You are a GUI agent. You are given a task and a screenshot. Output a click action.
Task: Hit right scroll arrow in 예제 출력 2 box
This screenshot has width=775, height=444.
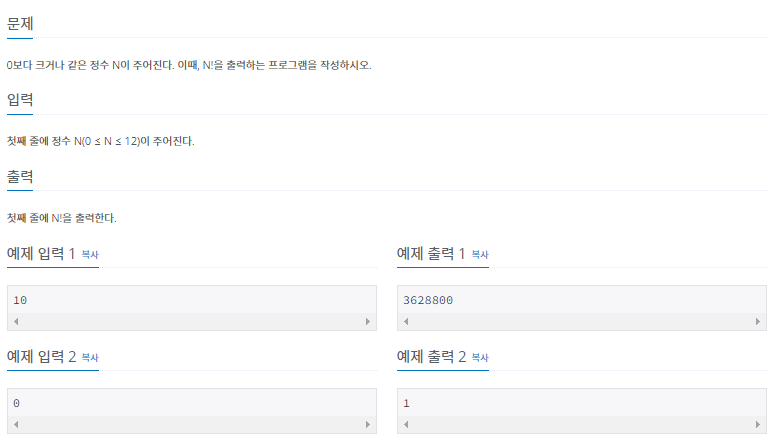click(x=758, y=425)
